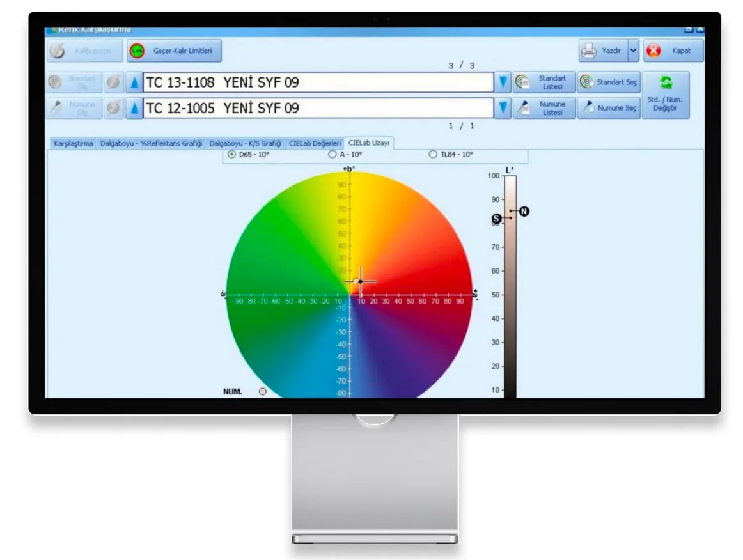
Task: Click the NUM. radio button below color wheel
Action: [263, 392]
